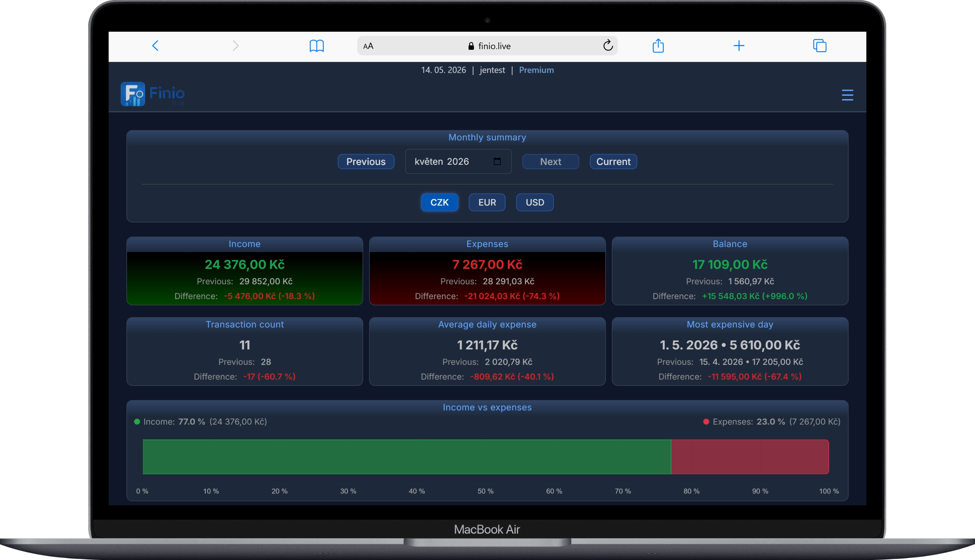
Task: Switch currency to USD
Action: (x=535, y=202)
